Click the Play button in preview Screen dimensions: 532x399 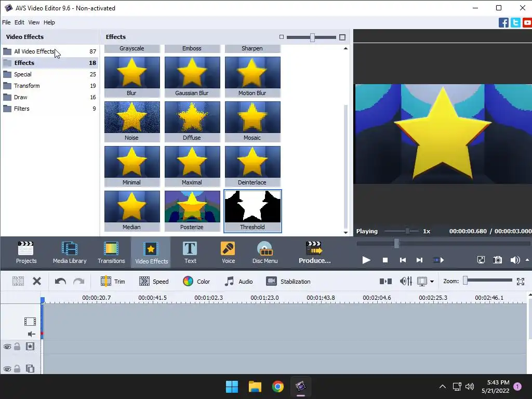[366, 260]
